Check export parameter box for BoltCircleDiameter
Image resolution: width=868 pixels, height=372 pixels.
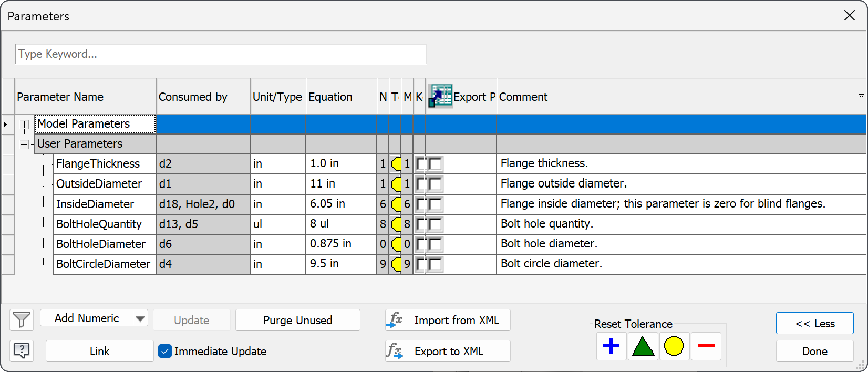[x=436, y=264]
